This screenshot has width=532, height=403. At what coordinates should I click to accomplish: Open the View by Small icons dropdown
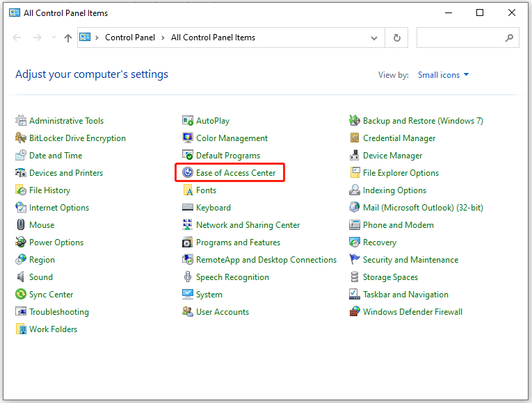tap(444, 75)
